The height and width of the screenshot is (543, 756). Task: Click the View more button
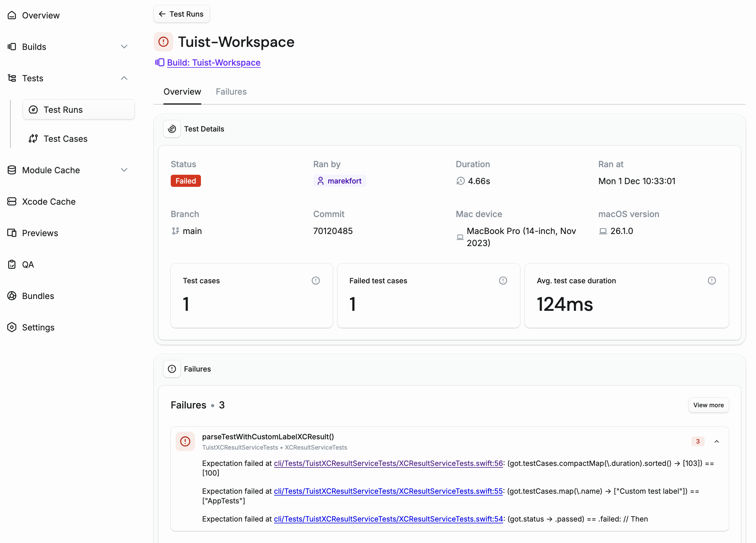pyautogui.click(x=708, y=405)
